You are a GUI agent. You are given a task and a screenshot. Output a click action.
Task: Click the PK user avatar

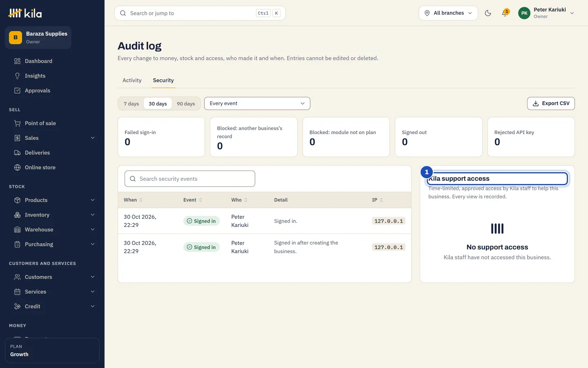tap(524, 13)
